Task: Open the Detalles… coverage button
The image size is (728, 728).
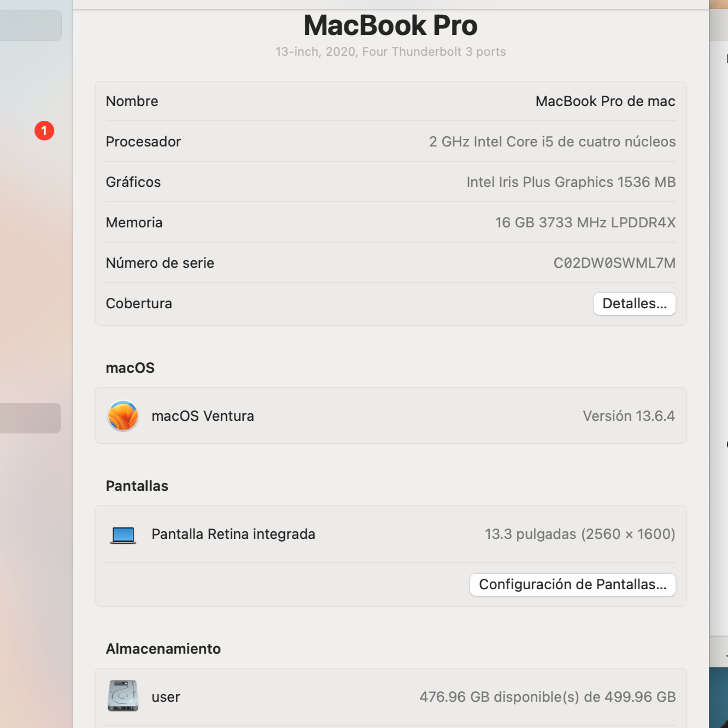Action: (635, 304)
